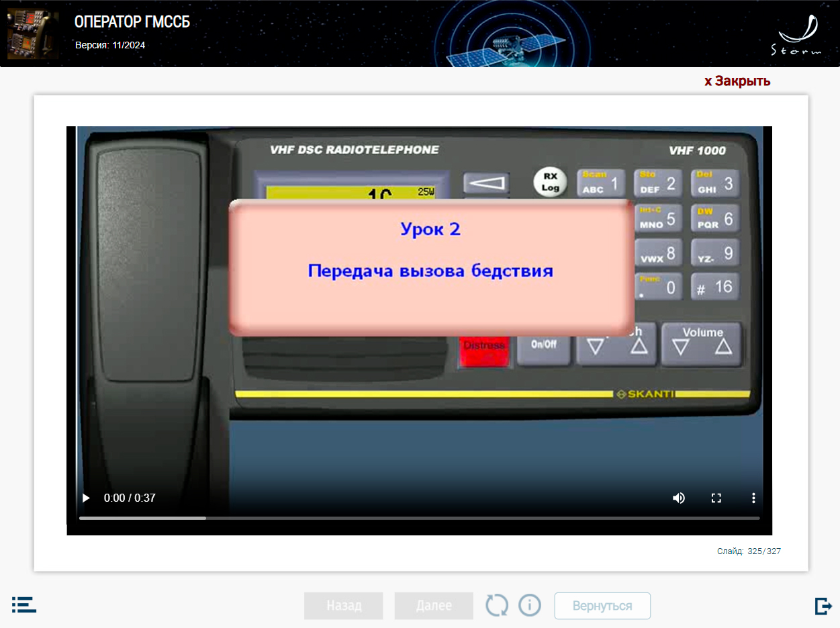Image resolution: width=840 pixels, height=628 pixels.
Task: Click the Передача вызова бедствия text
Action: (430, 271)
